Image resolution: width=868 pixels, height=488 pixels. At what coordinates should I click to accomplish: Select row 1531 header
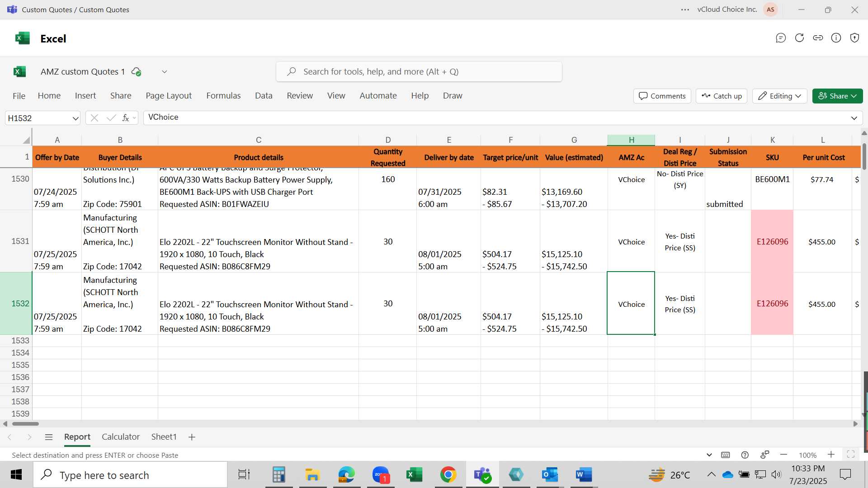click(x=16, y=241)
